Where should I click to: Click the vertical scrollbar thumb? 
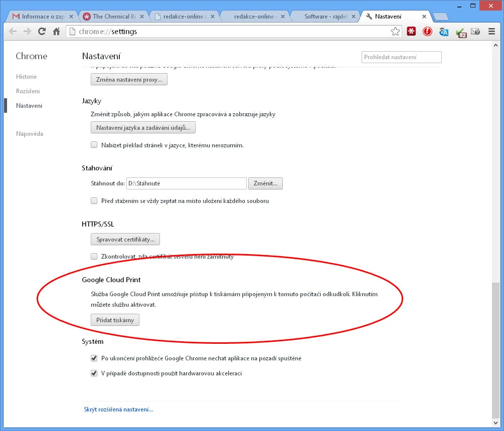pyautogui.click(x=495, y=350)
